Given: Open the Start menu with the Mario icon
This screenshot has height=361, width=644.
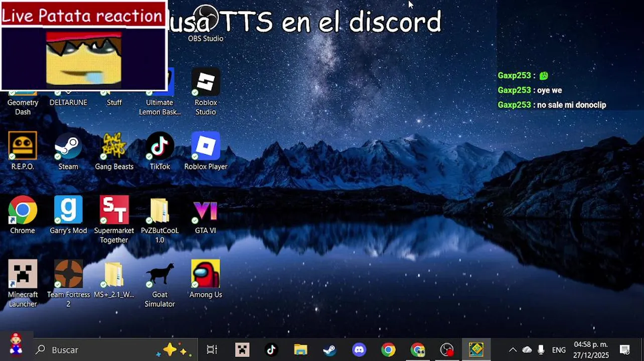Looking at the screenshot, I should 16,345.
